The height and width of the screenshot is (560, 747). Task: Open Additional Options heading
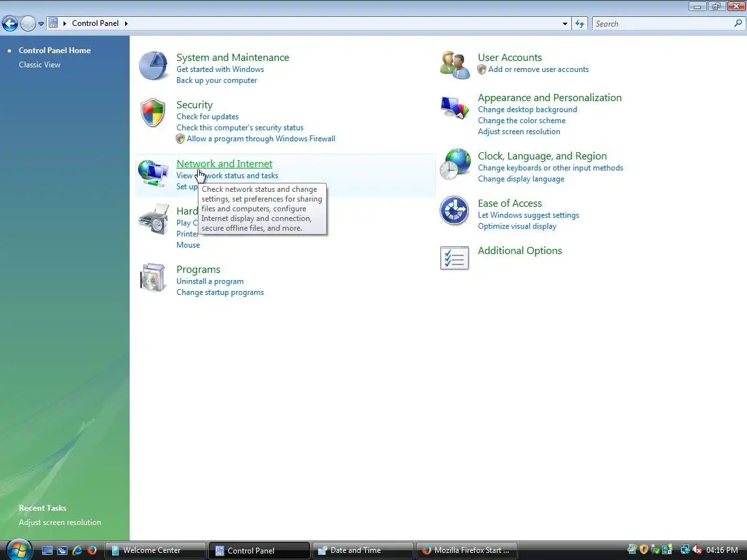[x=520, y=250]
